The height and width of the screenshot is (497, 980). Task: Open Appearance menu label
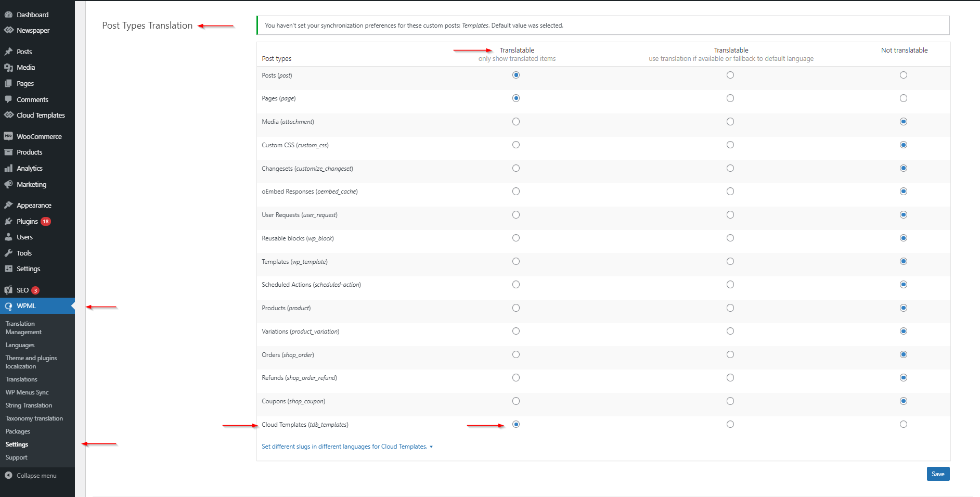point(34,206)
